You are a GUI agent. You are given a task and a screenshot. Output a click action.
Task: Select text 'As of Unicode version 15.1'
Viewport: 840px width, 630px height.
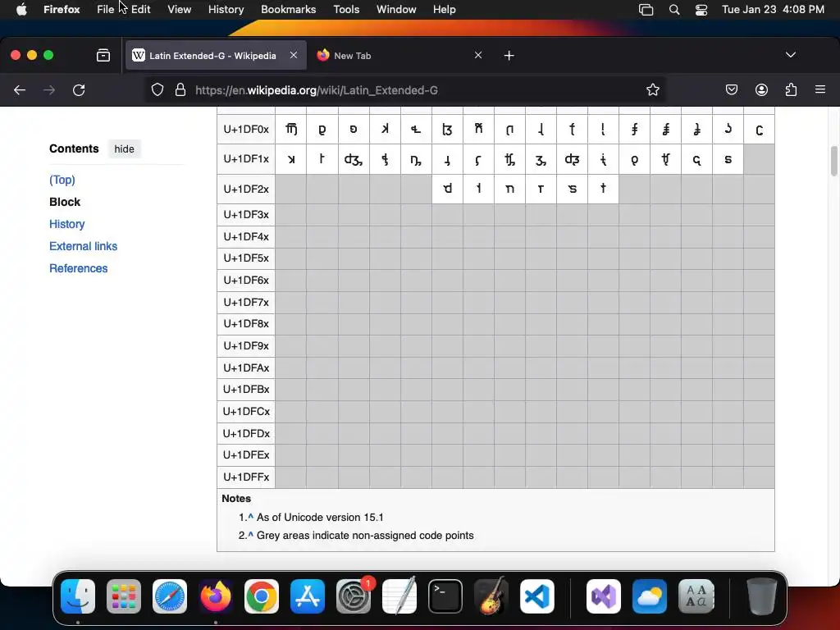(320, 517)
